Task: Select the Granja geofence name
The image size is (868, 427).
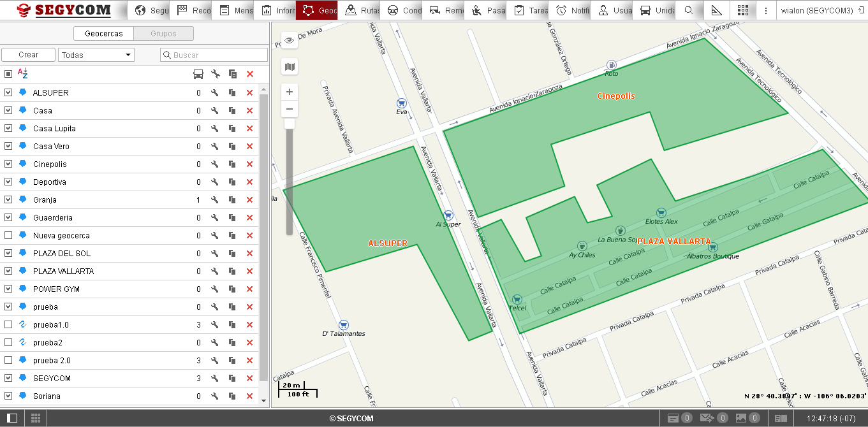Action: click(x=45, y=199)
